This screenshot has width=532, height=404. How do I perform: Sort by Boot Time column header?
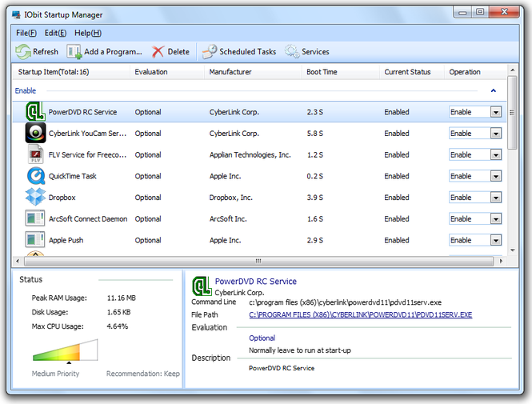[x=340, y=72]
